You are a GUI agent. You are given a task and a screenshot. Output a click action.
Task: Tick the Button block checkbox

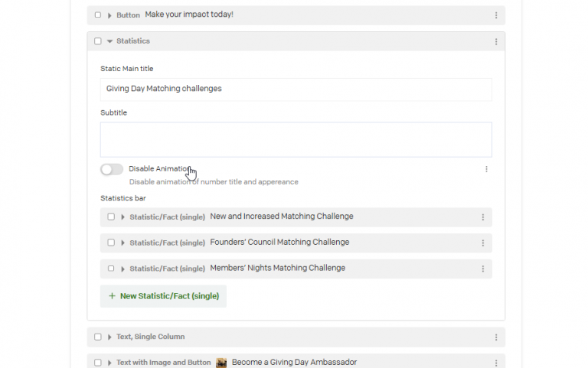(98, 15)
